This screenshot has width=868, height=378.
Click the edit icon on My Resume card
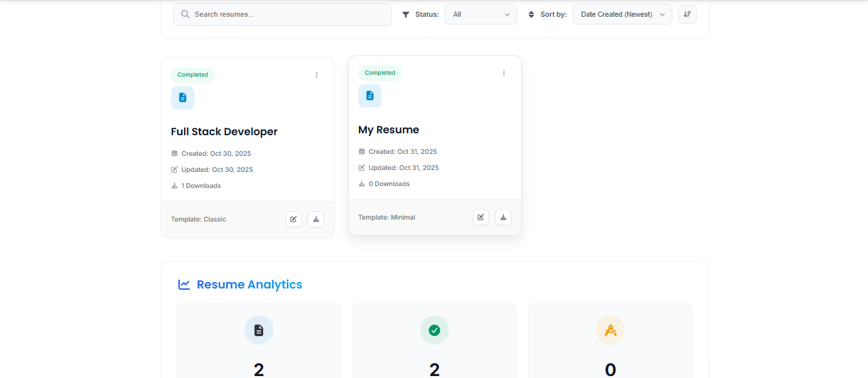pos(481,217)
